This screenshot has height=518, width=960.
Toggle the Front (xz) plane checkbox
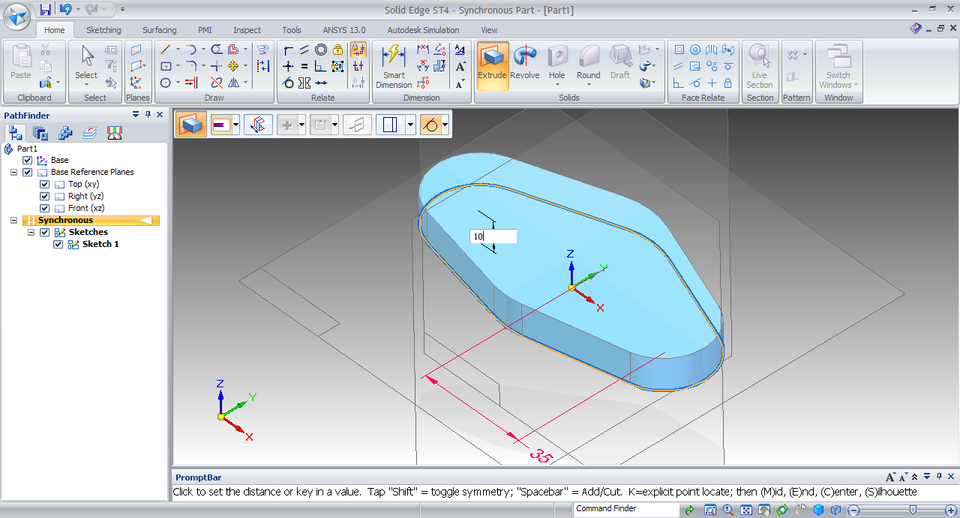(x=45, y=208)
